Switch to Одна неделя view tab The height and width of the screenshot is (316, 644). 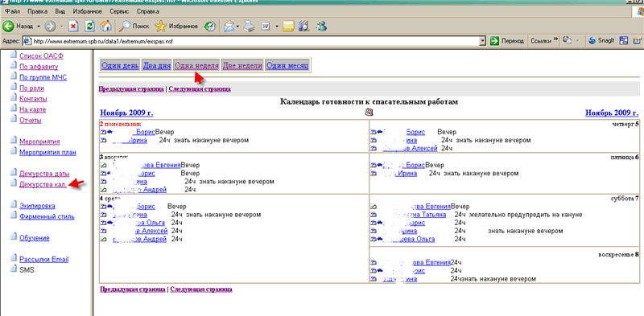pyautogui.click(x=196, y=66)
